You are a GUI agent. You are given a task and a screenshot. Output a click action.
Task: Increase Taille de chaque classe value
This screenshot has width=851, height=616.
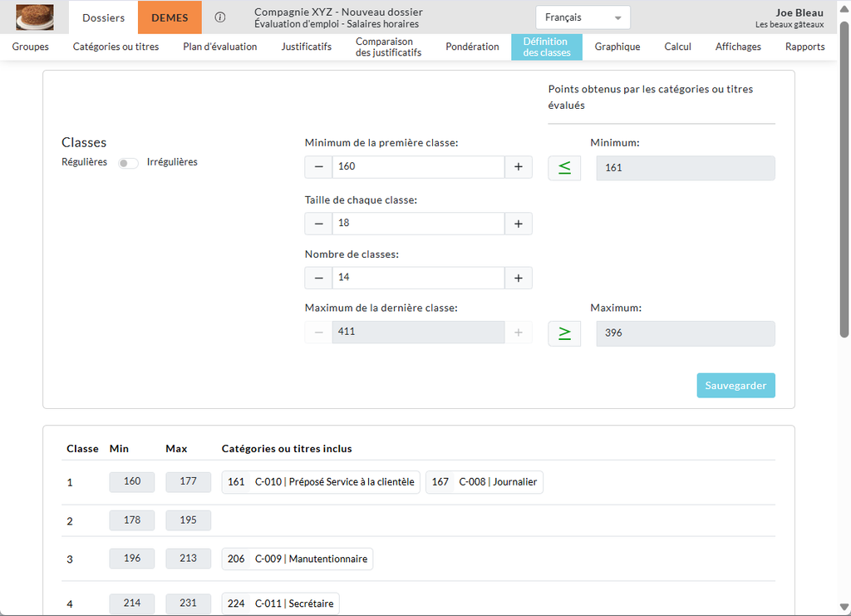tap(519, 224)
